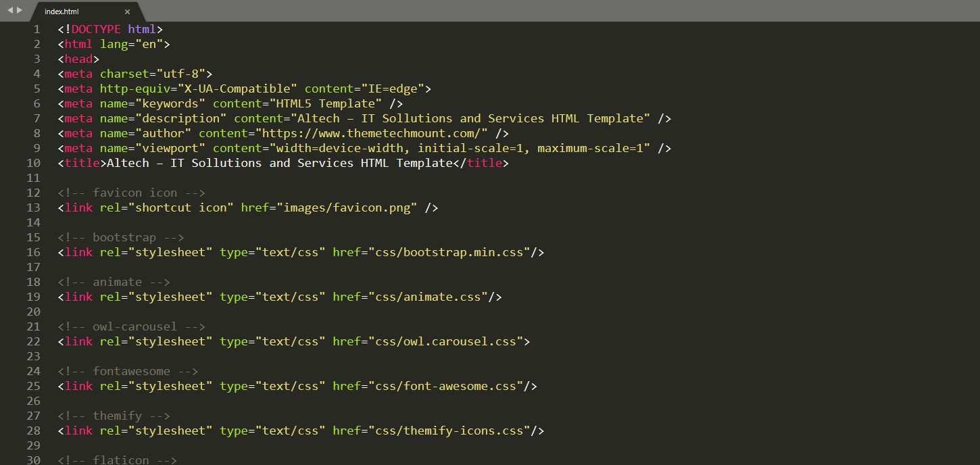The width and height of the screenshot is (980, 465).
Task: Click the width=device-width content string
Action: click(460, 148)
